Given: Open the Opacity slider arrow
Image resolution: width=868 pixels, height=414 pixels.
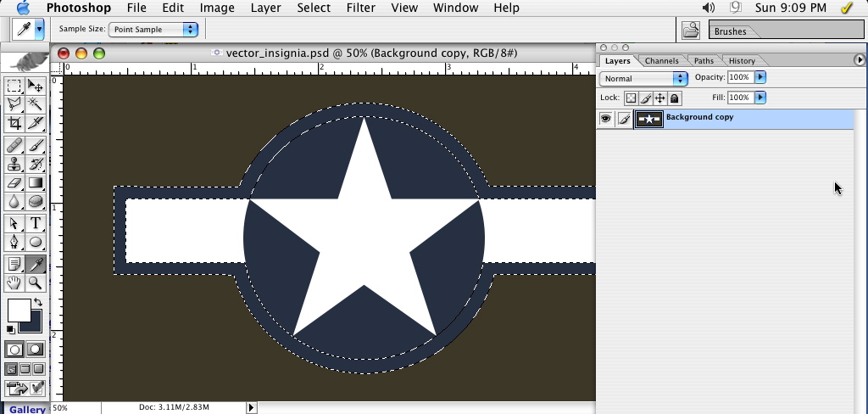Looking at the screenshot, I should [760, 77].
